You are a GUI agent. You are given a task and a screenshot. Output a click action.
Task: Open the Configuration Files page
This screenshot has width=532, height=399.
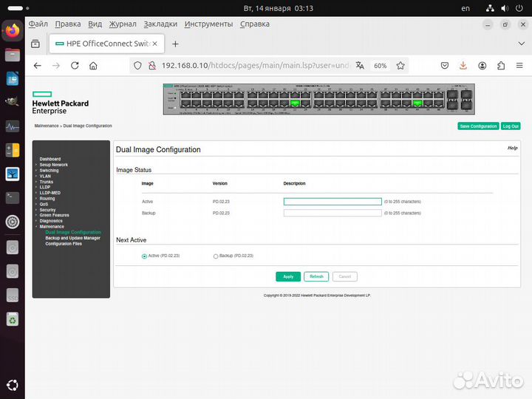[x=64, y=244]
